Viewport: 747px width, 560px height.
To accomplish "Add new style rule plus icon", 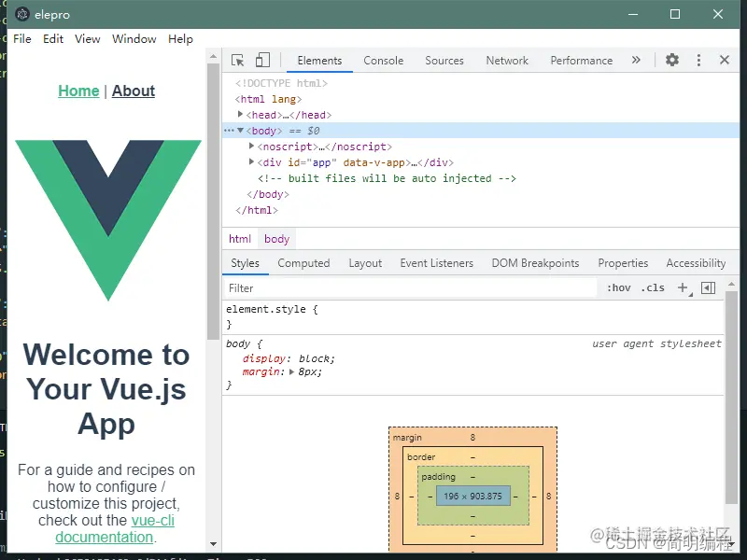I will [x=683, y=287].
